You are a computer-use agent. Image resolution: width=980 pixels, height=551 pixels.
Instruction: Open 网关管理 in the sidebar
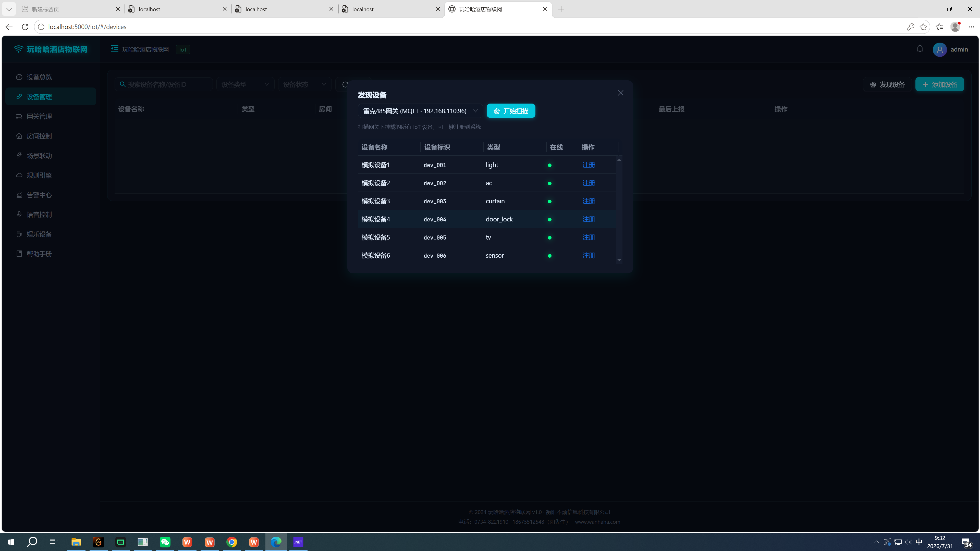pos(51,116)
